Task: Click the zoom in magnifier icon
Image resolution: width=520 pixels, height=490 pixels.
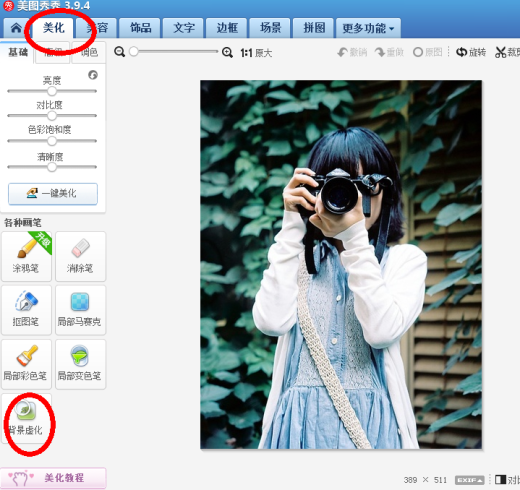Action: (x=227, y=52)
